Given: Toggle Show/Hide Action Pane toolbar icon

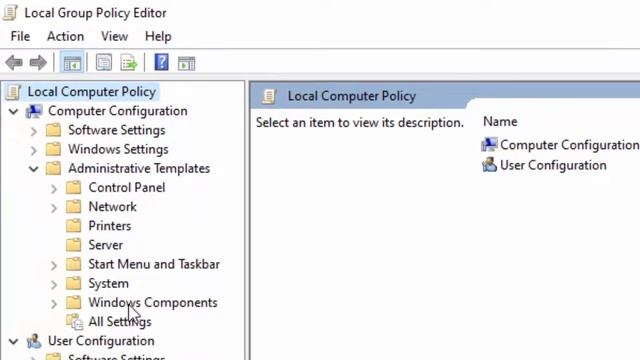Looking at the screenshot, I should pyautogui.click(x=187, y=63).
